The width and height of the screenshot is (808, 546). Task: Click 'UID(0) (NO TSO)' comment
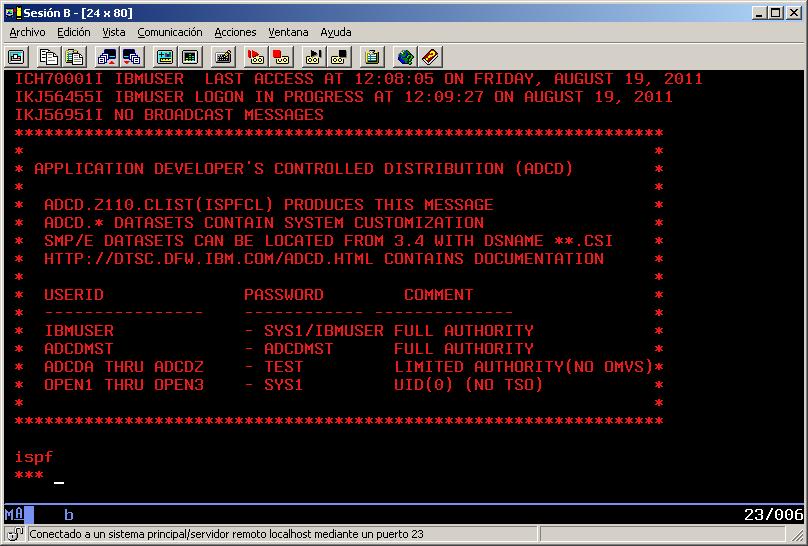coord(468,385)
